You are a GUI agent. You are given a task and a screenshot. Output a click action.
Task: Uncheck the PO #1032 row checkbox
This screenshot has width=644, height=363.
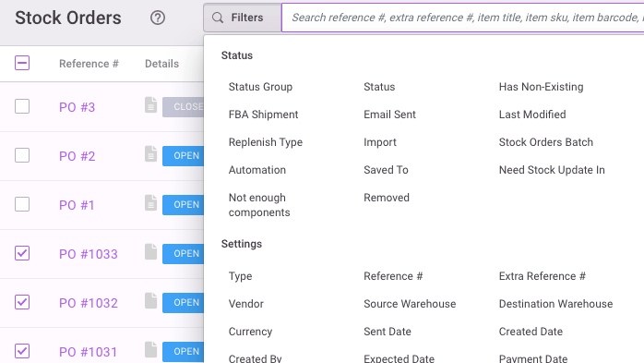click(x=22, y=302)
